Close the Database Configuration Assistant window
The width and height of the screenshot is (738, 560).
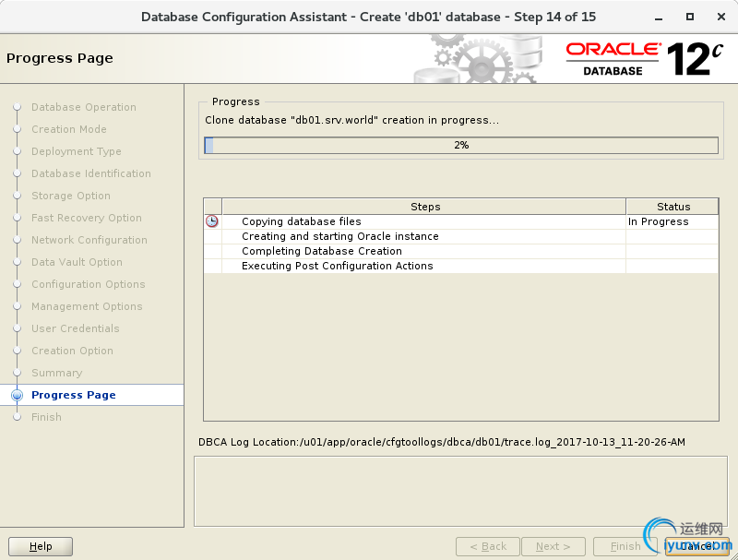[721, 17]
